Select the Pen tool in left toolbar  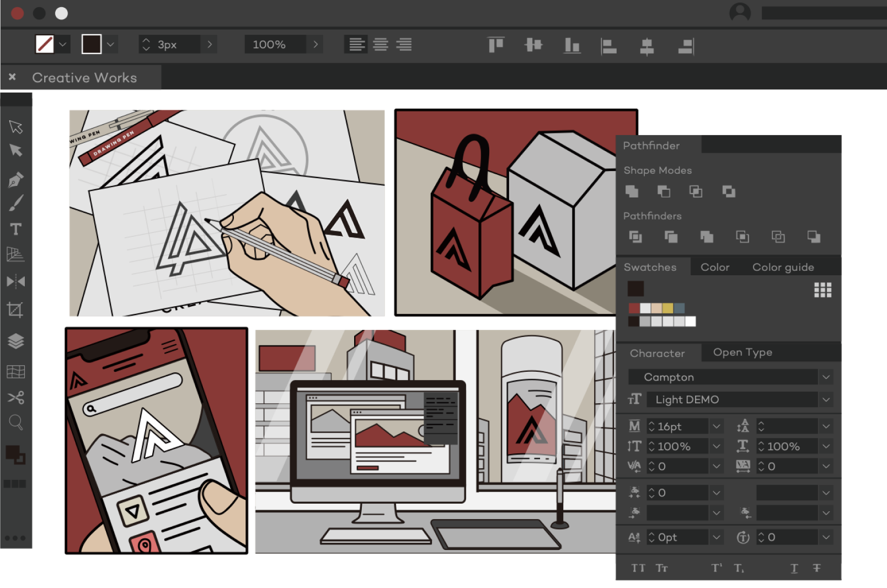point(15,180)
